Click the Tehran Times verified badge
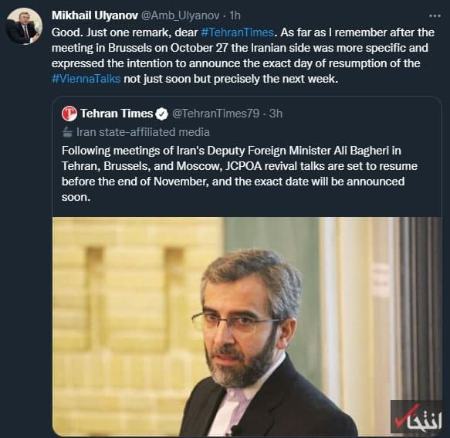450x438 pixels. [x=162, y=114]
